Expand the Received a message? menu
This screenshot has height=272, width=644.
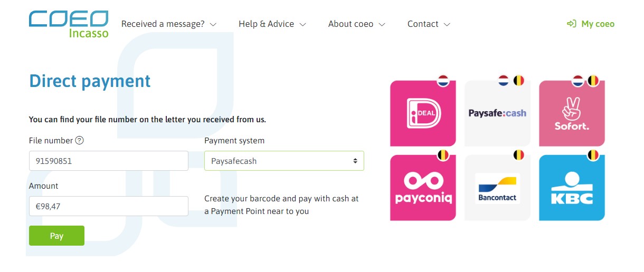(x=169, y=24)
